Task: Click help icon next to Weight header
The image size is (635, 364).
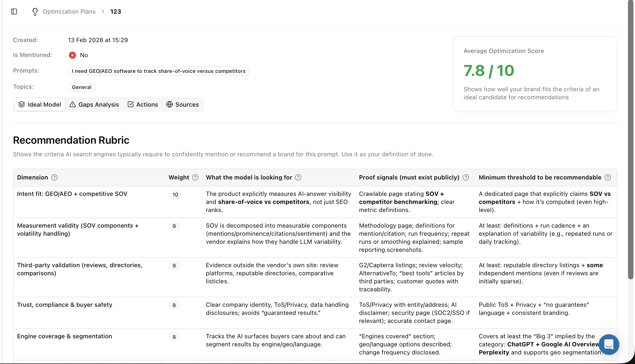Action: click(x=195, y=177)
